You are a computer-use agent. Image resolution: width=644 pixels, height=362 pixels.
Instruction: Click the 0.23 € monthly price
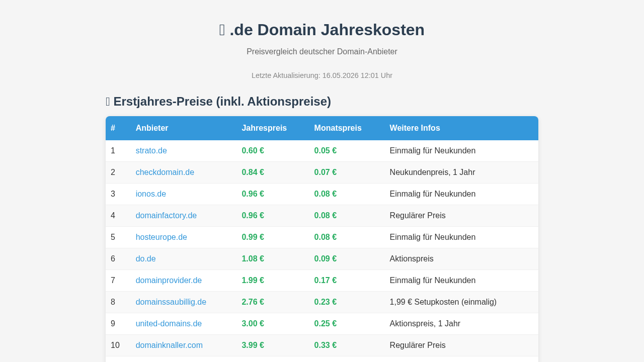tap(325, 302)
